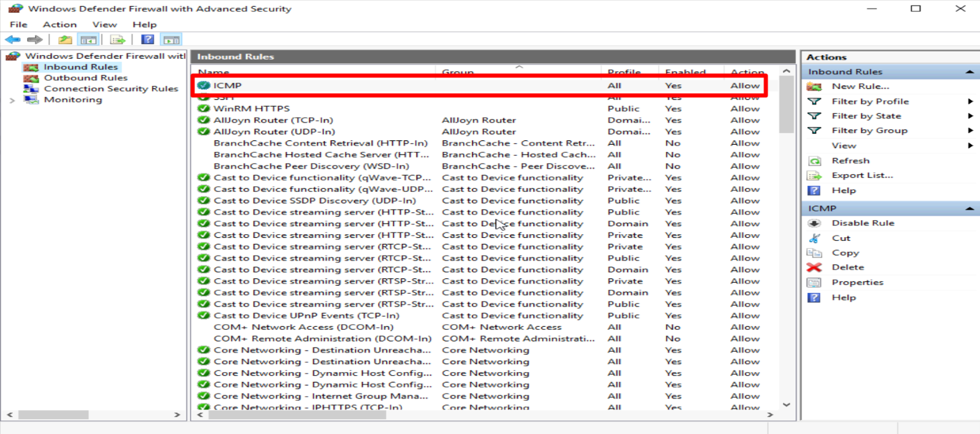Click the rules list vertical scrollbar thumb

click(x=786, y=105)
